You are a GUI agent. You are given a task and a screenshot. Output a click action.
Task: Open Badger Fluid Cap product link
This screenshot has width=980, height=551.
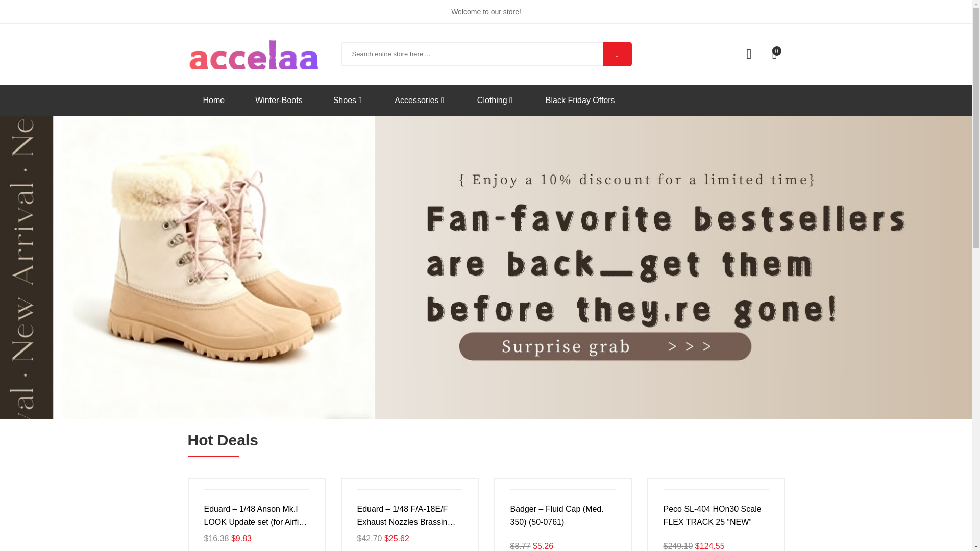[557, 515]
